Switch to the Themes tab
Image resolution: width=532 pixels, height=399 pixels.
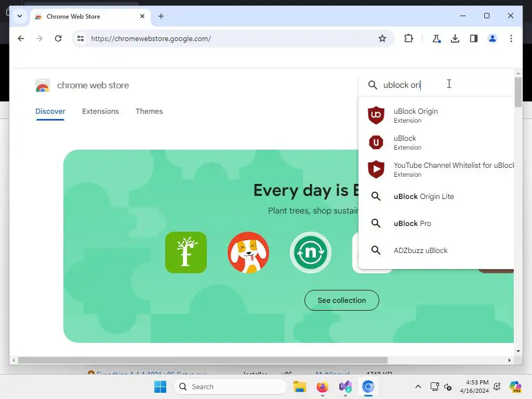pyautogui.click(x=149, y=111)
